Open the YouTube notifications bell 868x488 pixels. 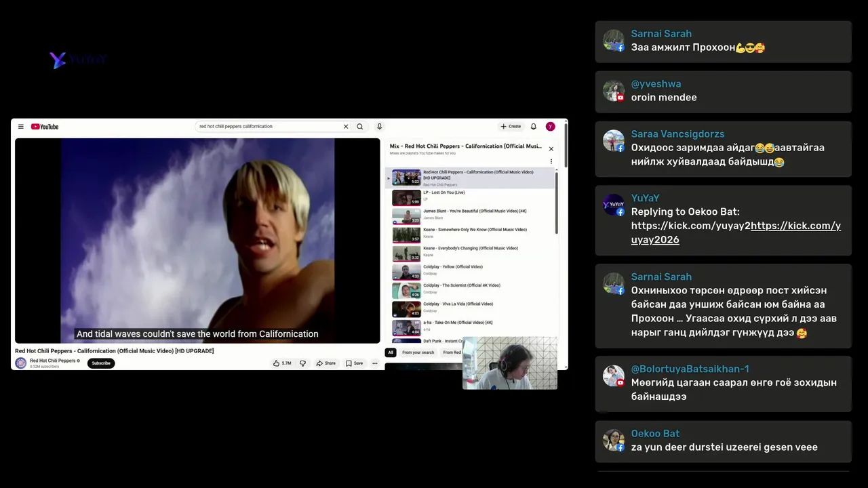[534, 127]
